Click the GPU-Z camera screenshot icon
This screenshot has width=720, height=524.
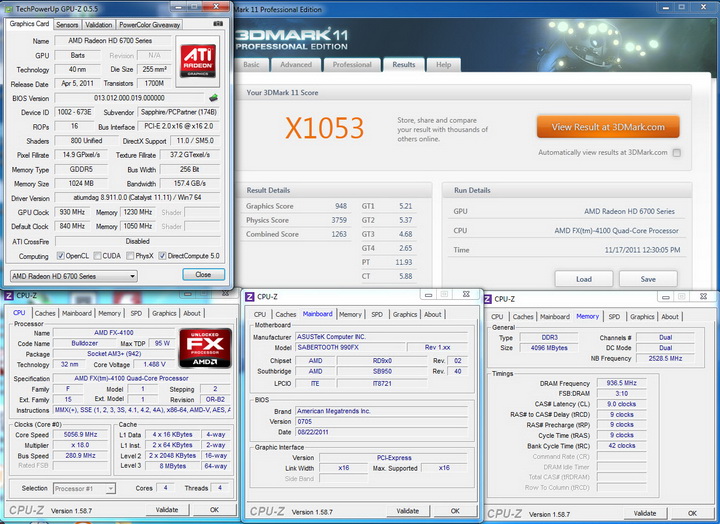click(x=218, y=24)
